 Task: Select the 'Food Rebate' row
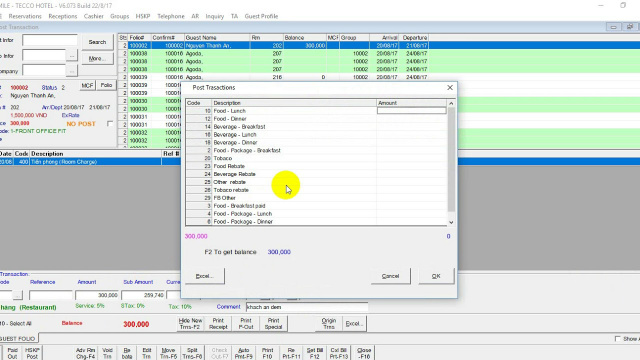pyautogui.click(x=316, y=166)
